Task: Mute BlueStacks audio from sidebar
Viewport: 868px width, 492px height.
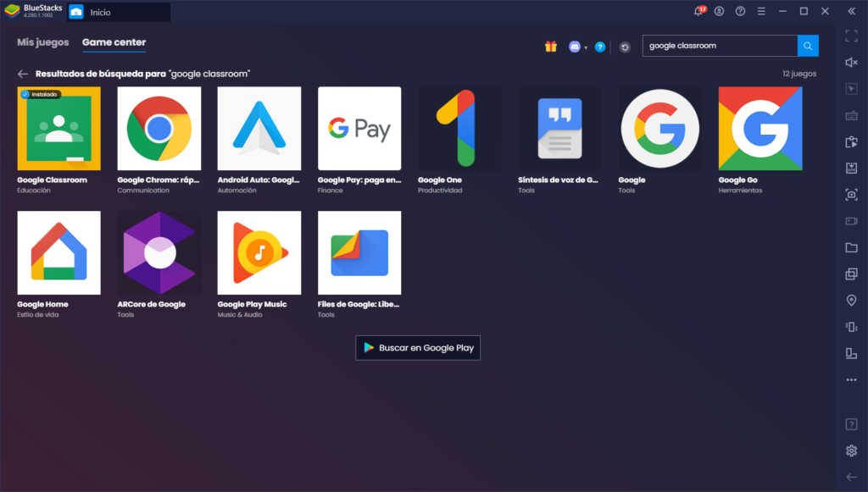Action: coord(851,63)
